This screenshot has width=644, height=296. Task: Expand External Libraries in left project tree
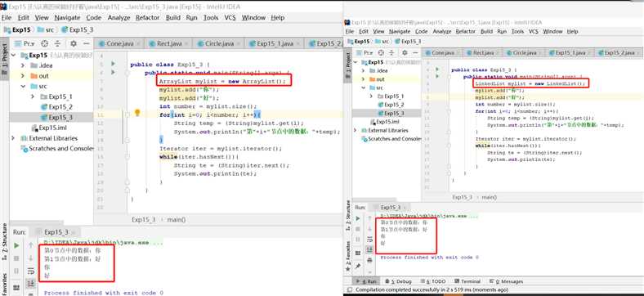[13, 138]
